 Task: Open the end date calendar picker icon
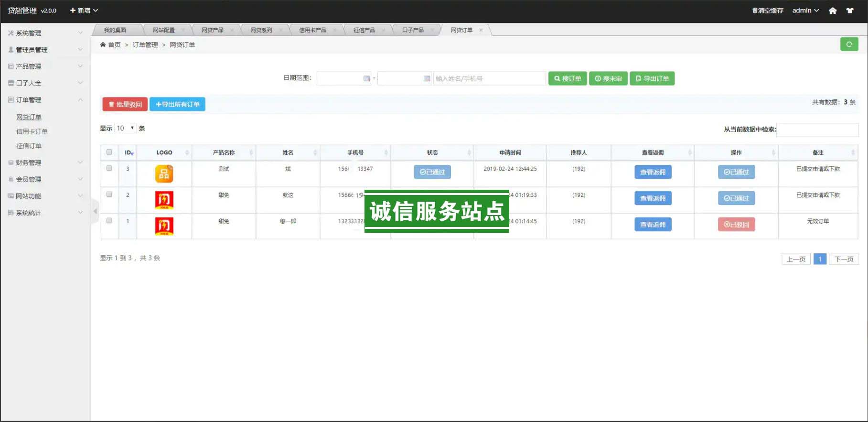pyautogui.click(x=427, y=78)
